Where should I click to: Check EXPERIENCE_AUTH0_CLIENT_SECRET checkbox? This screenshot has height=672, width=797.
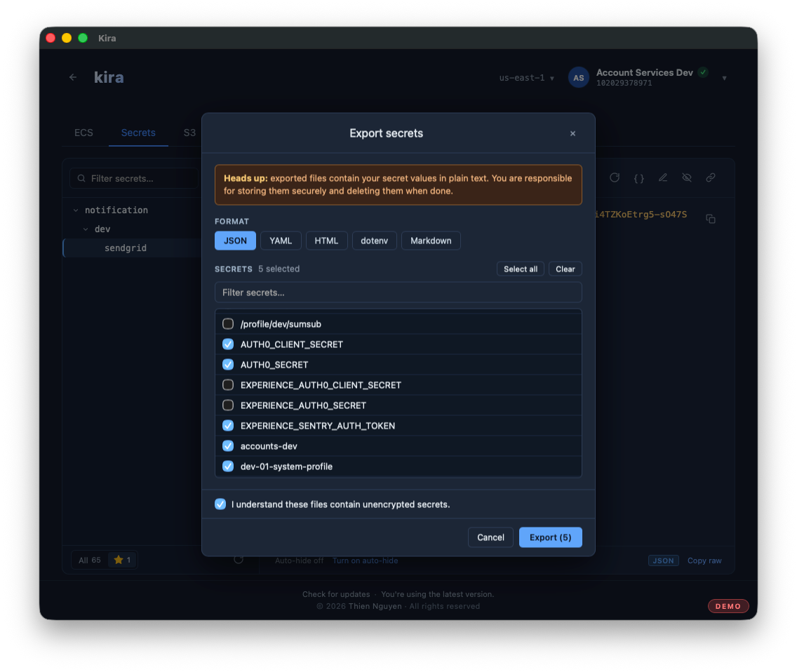(x=228, y=385)
